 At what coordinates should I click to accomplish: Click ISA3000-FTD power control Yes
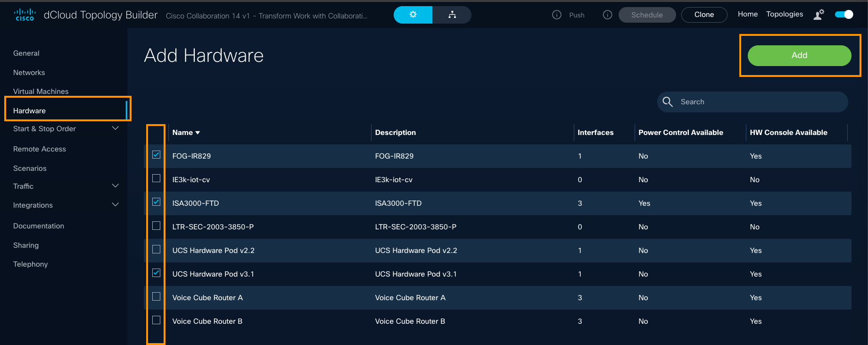(x=644, y=203)
